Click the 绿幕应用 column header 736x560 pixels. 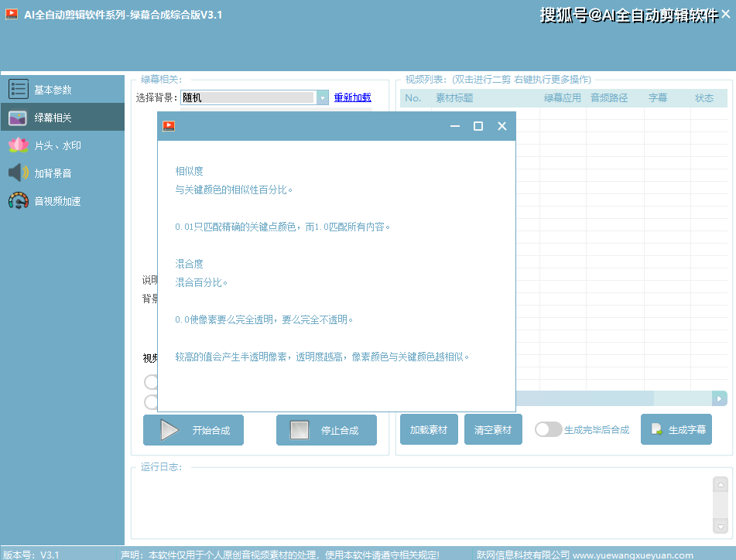[563, 98]
